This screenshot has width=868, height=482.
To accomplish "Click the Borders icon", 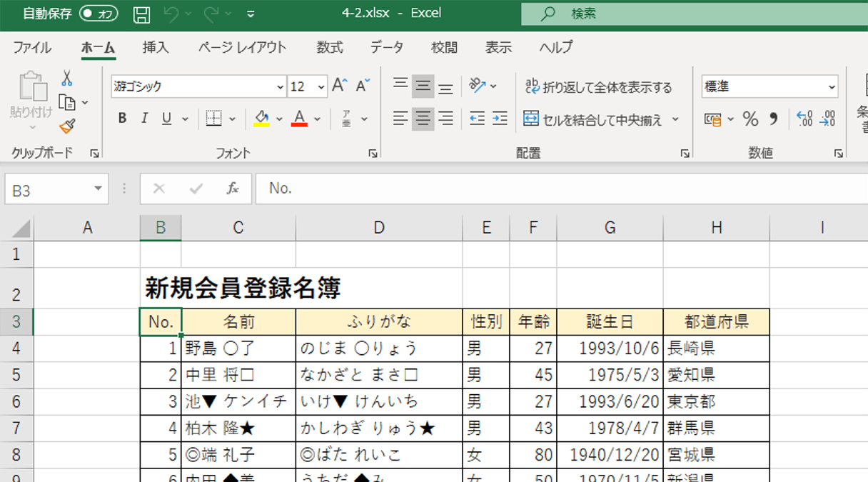I will (x=213, y=119).
